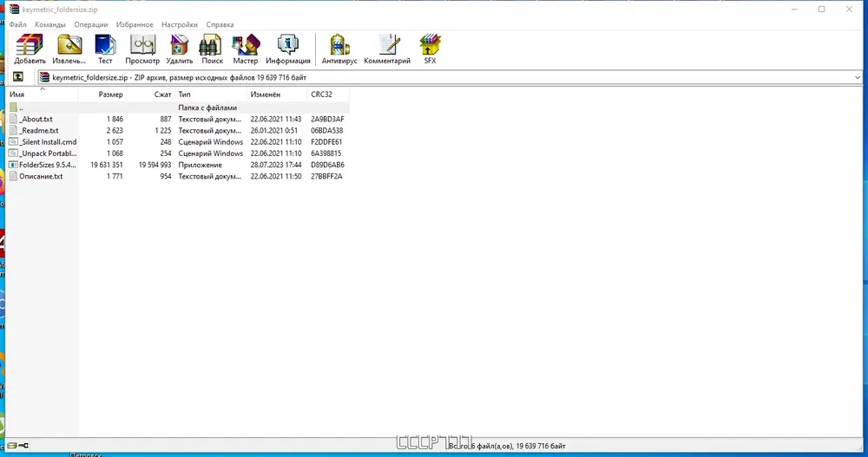Click the status bar total 19 639 716 байт
Image resolution: width=868 pixels, height=457 pixels.
pyautogui.click(x=541, y=446)
